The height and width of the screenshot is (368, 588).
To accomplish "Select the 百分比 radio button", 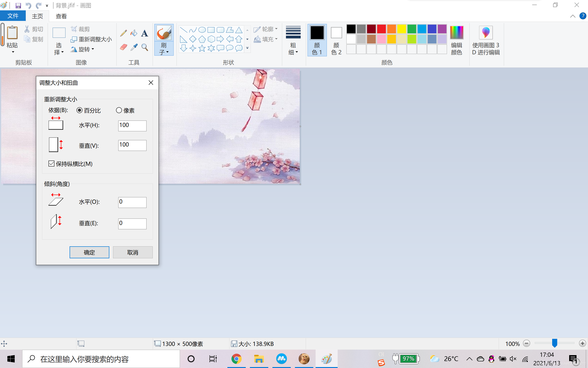I will click(x=79, y=110).
